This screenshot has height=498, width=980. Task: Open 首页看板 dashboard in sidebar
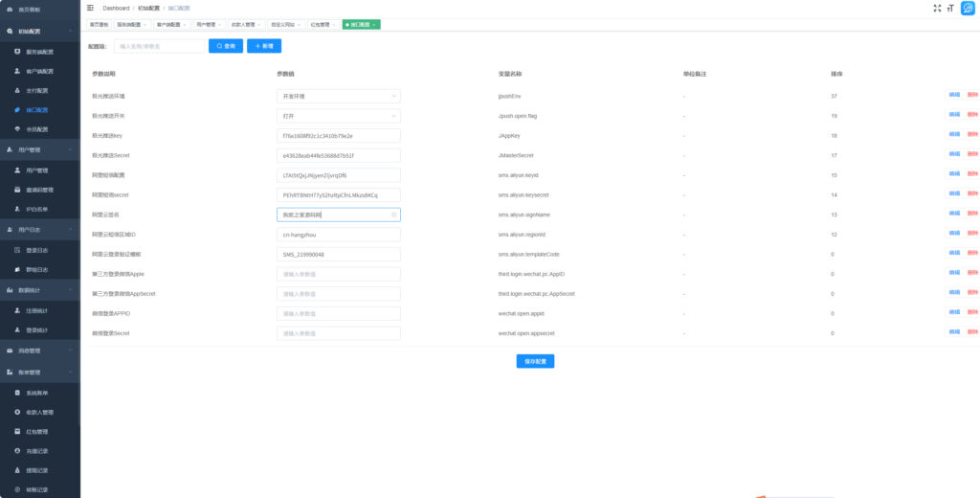coord(29,9)
